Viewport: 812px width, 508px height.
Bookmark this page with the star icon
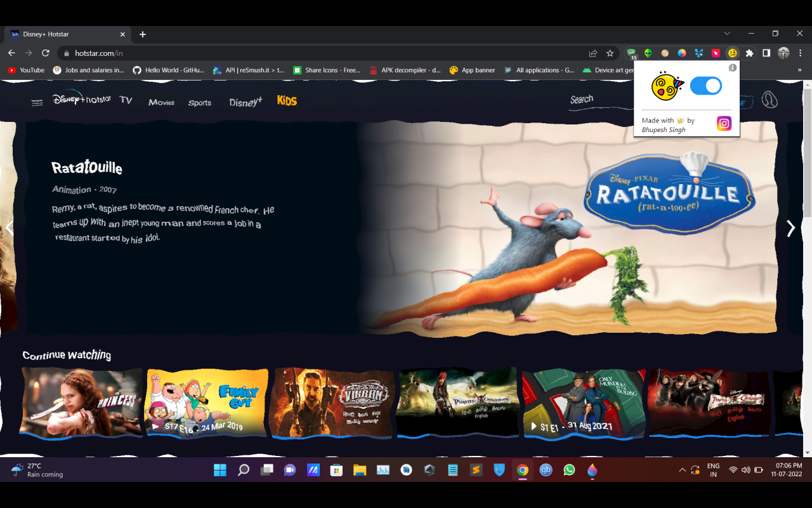tap(610, 53)
